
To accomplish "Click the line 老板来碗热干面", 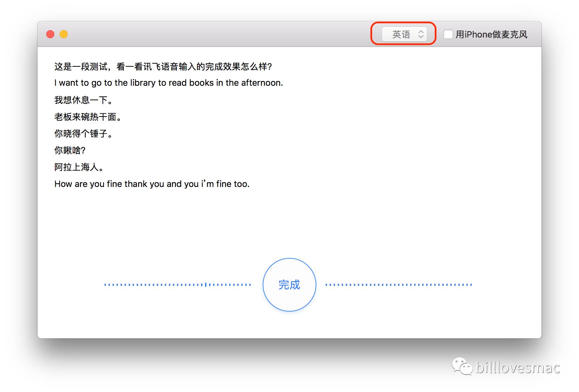I will pyautogui.click(x=88, y=117).
